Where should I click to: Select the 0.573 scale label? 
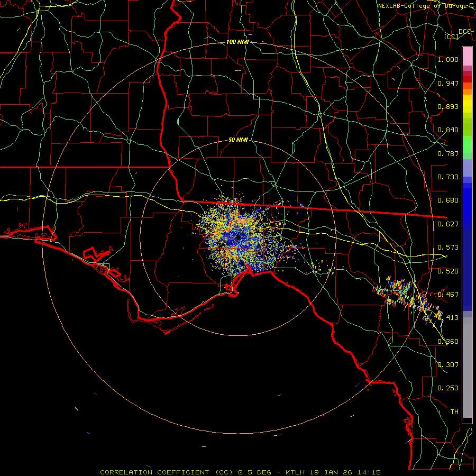[448, 248]
